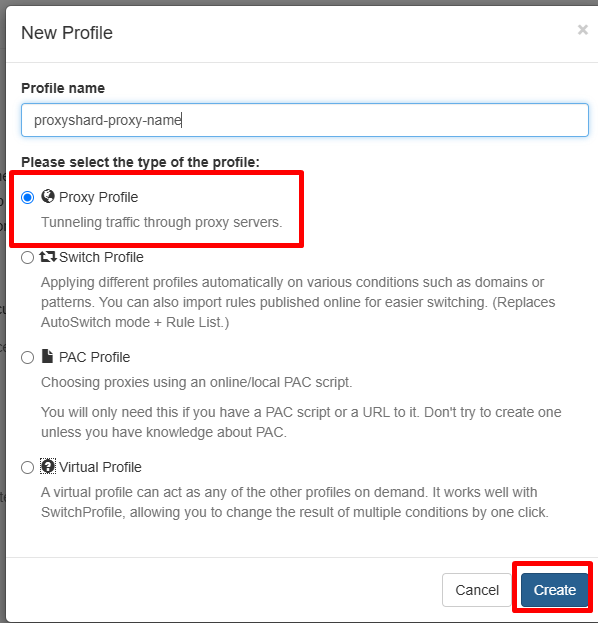Cancel the new profile creation
This screenshot has width=598, height=623.
(476, 590)
